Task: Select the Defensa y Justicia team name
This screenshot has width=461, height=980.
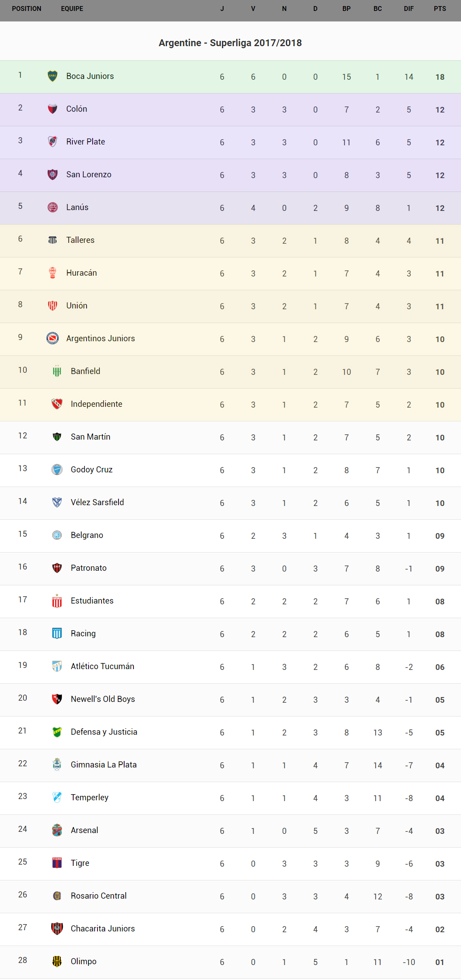Action: pyautogui.click(x=104, y=732)
